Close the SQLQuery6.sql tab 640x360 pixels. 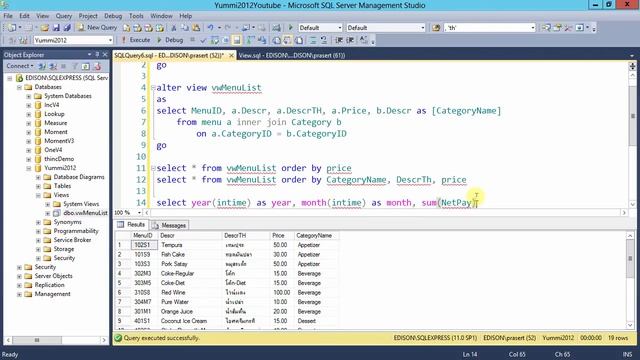click(231, 55)
